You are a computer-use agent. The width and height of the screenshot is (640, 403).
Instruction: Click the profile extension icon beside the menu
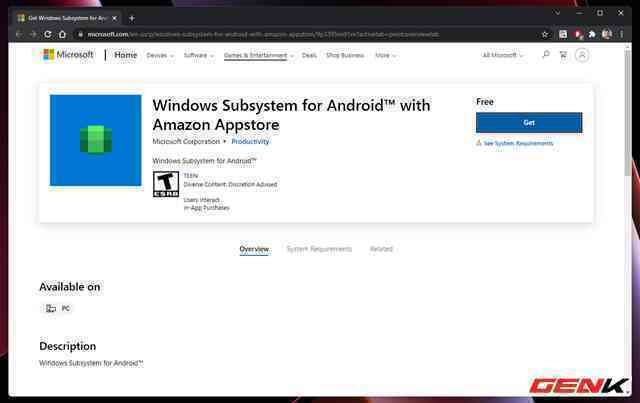coord(607,34)
